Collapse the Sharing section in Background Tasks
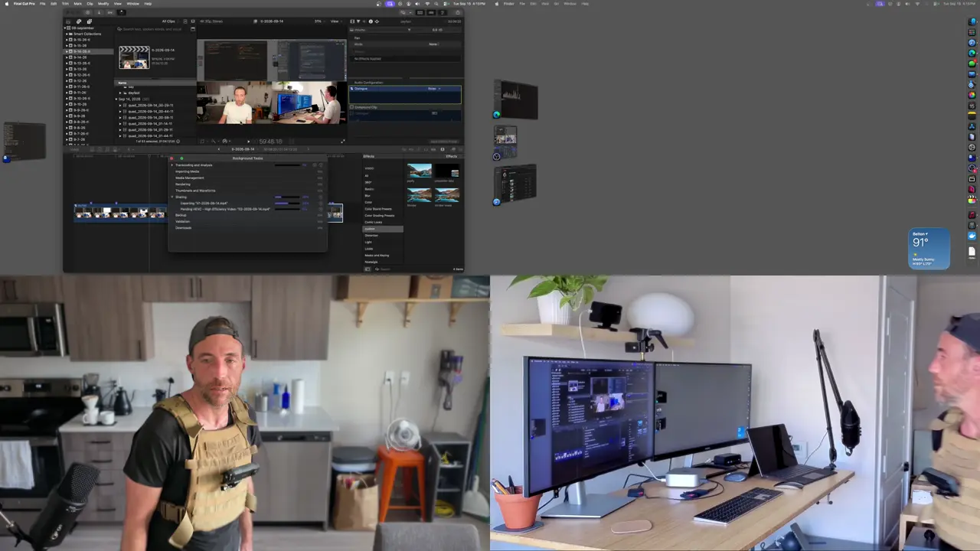980x551 pixels. coord(172,197)
